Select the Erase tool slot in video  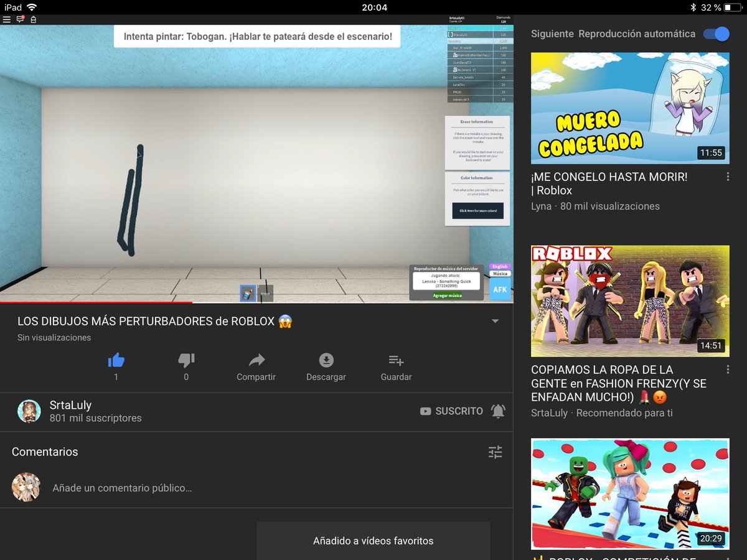[x=265, y=294]
